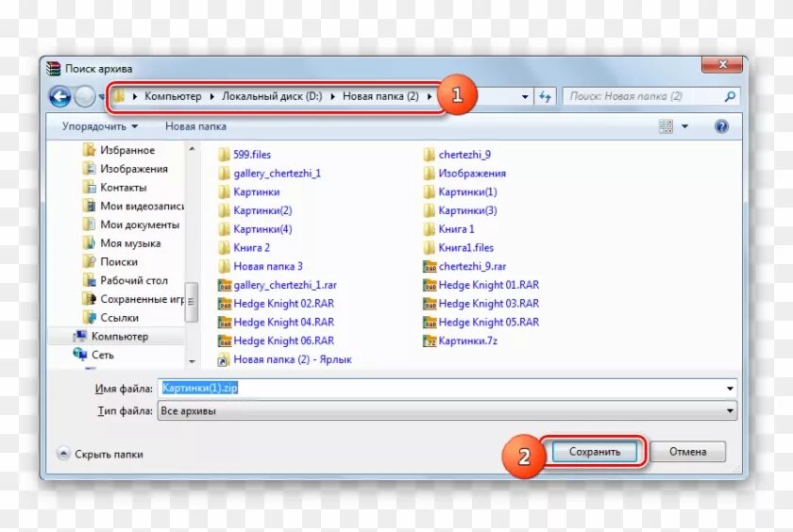This screenshot has width=793, height=532.
Task: Select the Картинки(4) folder icon
Action: click(x=224, y=229)
